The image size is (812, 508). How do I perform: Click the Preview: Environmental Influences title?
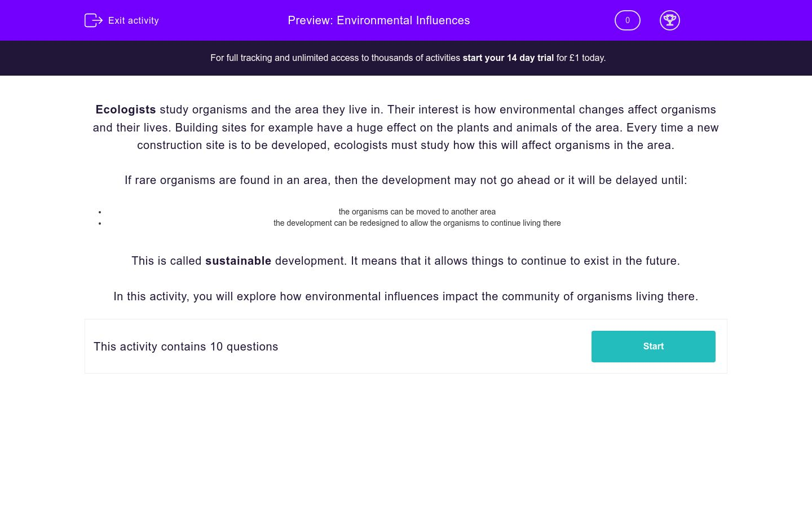(379, 20)
